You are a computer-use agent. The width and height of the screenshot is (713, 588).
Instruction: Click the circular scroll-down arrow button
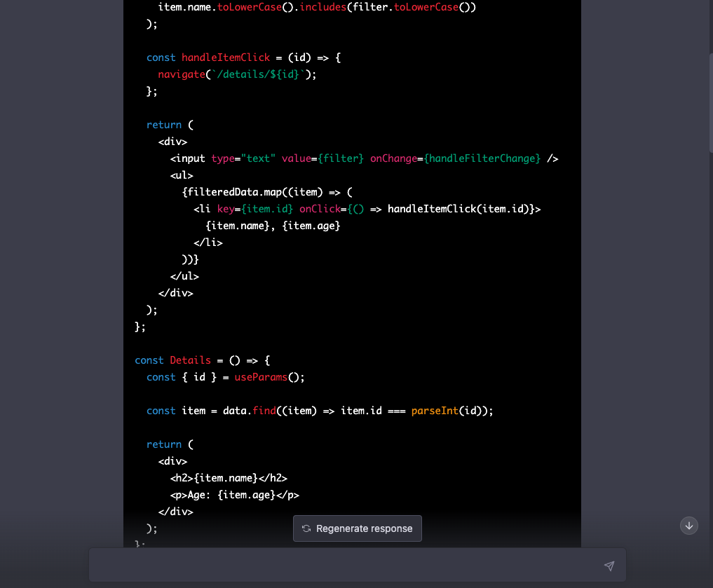688,525
